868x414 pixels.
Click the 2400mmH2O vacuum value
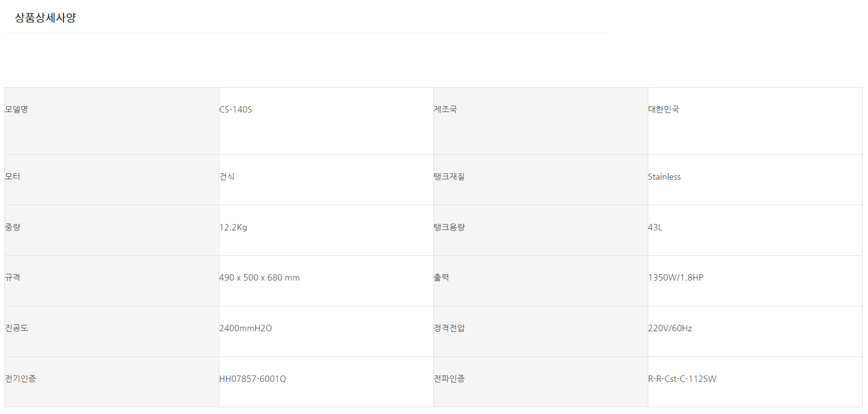tap(245, 328)
